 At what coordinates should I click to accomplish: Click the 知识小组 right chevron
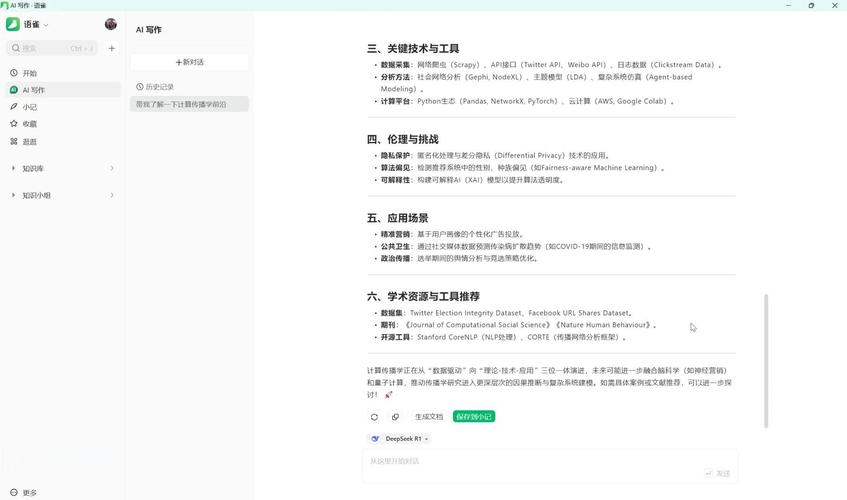(x=112, y=195)
